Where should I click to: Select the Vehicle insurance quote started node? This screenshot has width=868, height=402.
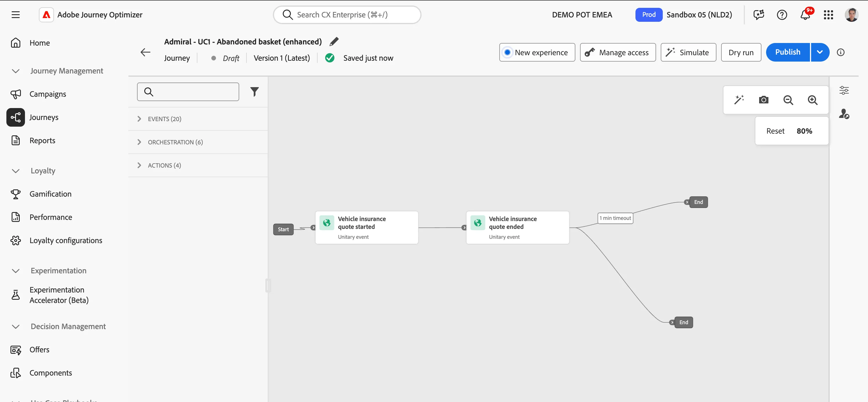367,228
